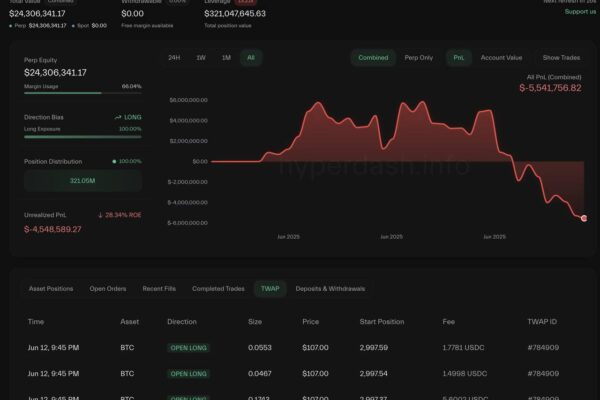Click the green dot next to Position Distribution 100.00%
The width and height of the screenshot is (600, 400).
(114, 162)
